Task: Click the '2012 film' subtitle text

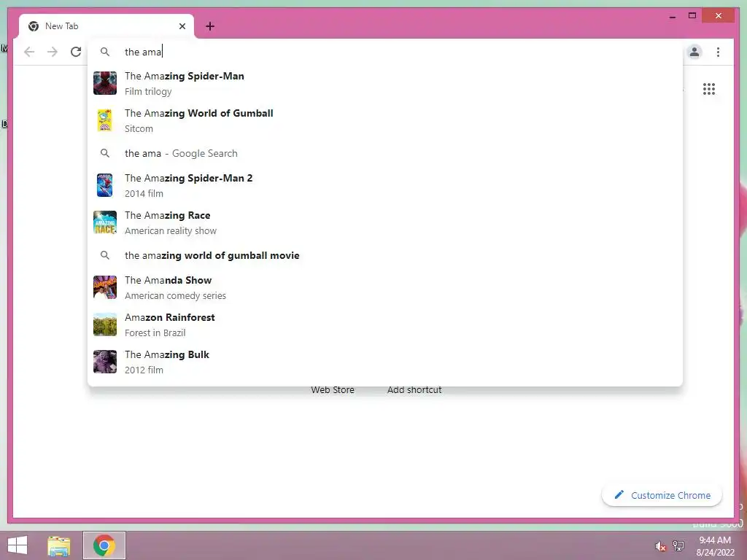Action: (x=144, y=370)
